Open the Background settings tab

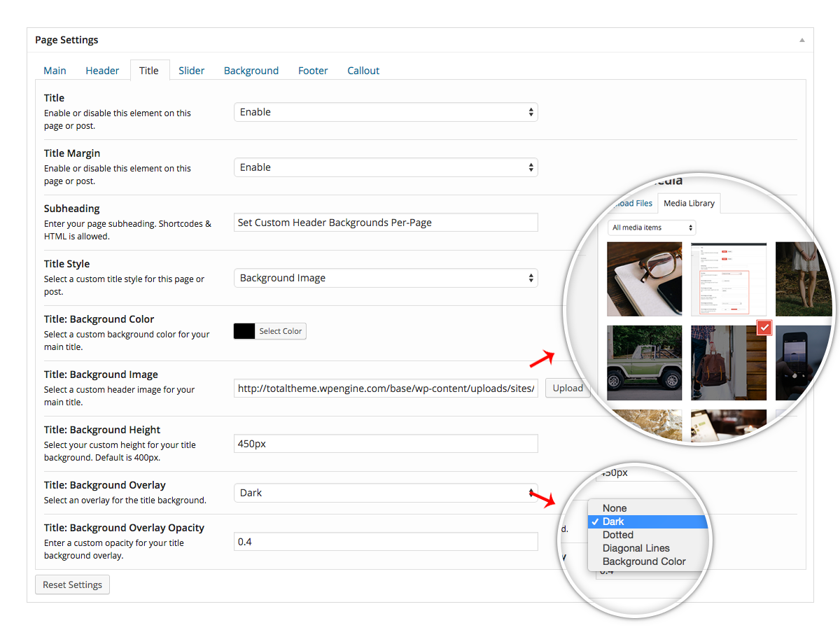click(x=251, y=71)
